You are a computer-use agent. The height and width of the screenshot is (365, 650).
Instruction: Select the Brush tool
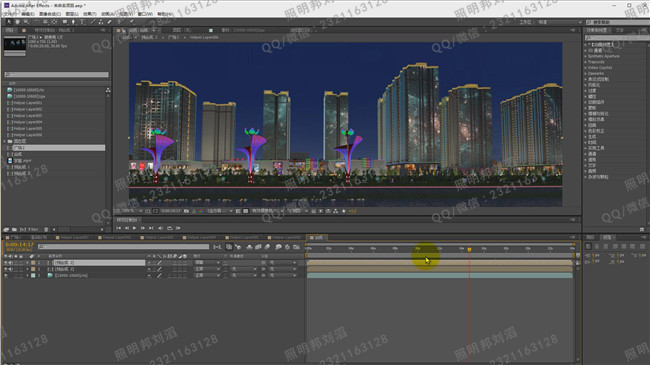pyautogui.click(x=93, y=22)
